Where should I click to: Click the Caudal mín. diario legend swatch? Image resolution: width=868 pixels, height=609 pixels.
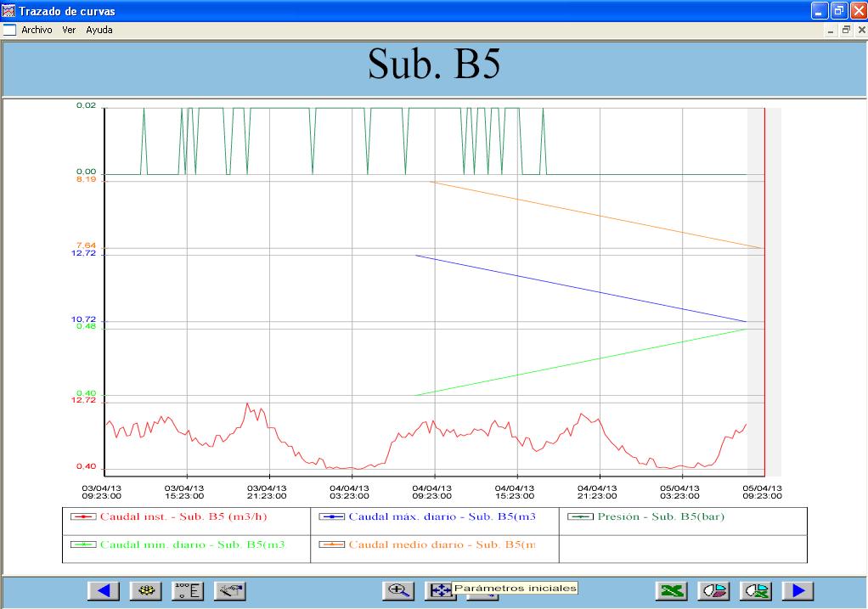(82, 544)
